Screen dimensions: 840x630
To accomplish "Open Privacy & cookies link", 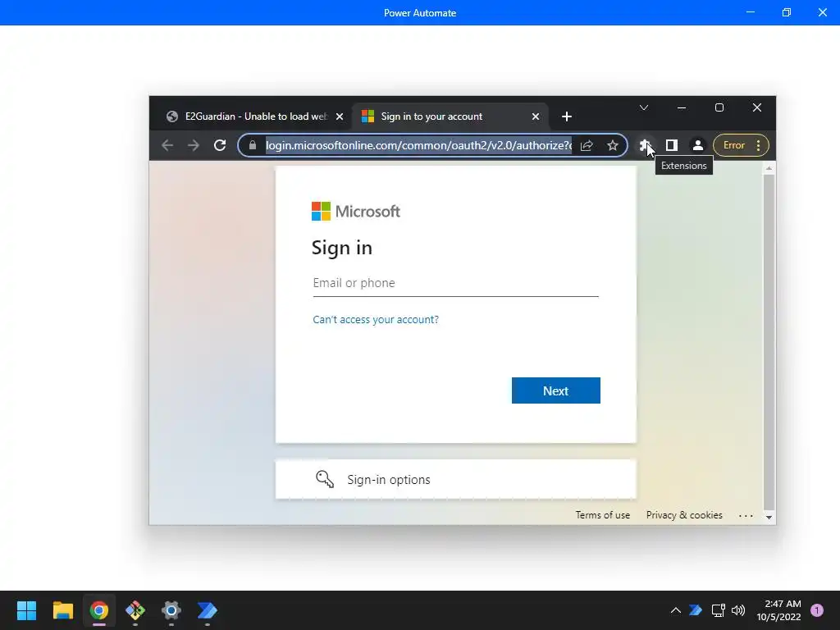I will (x=684, y=515).
